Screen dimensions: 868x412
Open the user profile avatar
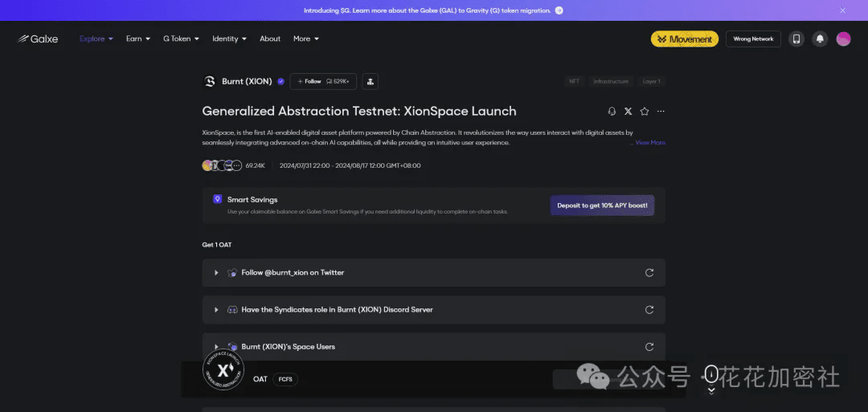843,39
